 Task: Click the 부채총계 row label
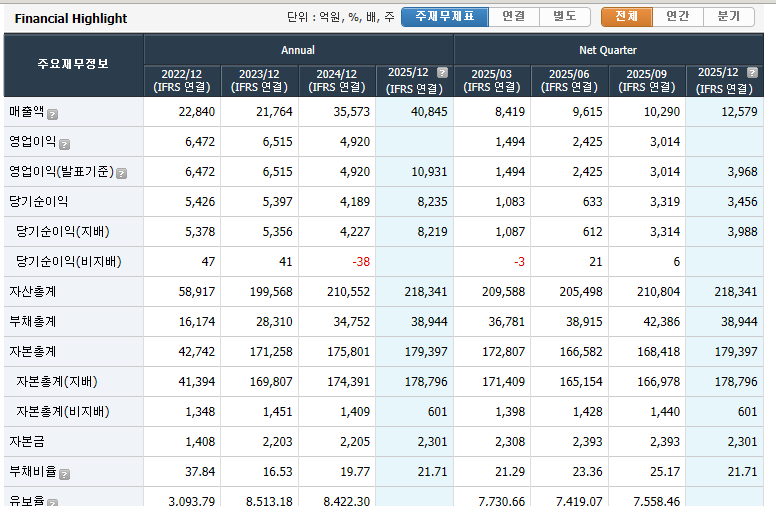pyautogui.click(x=33, y=321)
